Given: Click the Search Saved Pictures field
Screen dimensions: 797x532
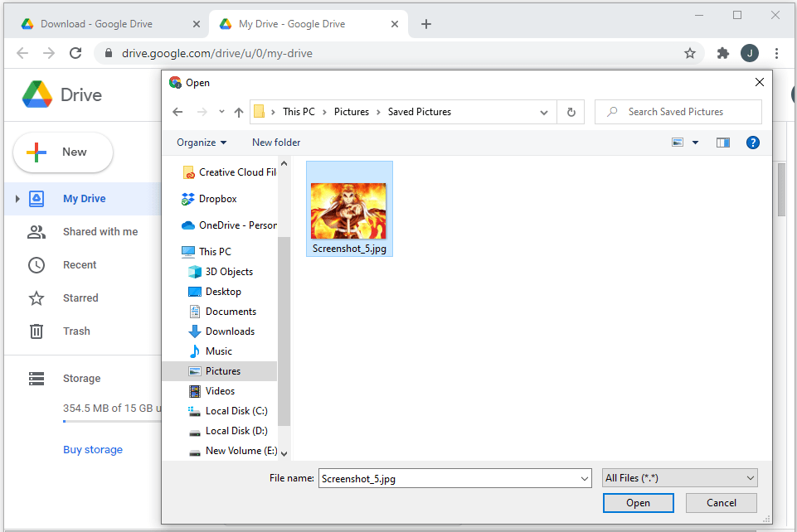Looking at the screenshot, I should point(678,112).
